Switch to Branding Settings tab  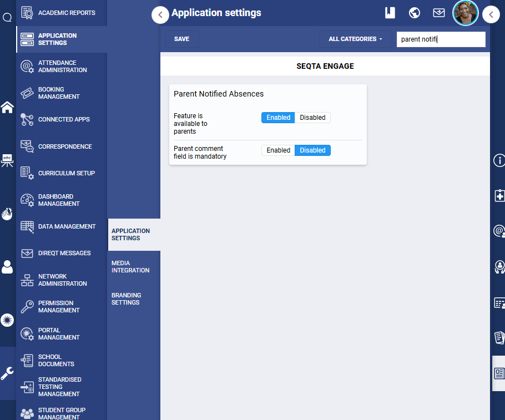(127, 299)
